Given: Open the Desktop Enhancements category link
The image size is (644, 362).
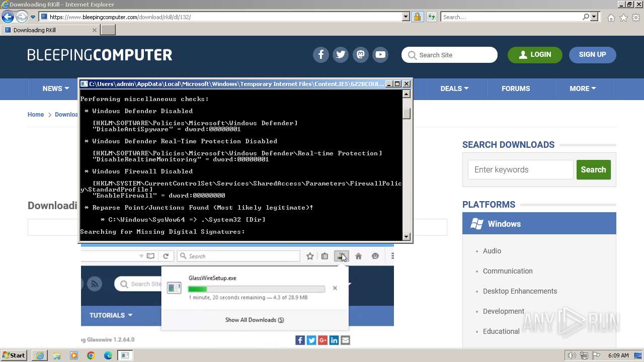Looking at the screenshot, I should pos(520,291).
